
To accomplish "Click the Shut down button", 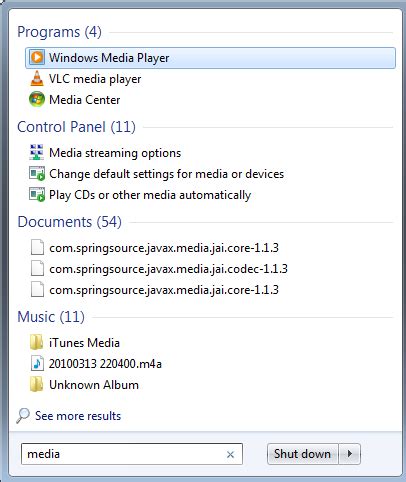I will [x=303, y=454].
